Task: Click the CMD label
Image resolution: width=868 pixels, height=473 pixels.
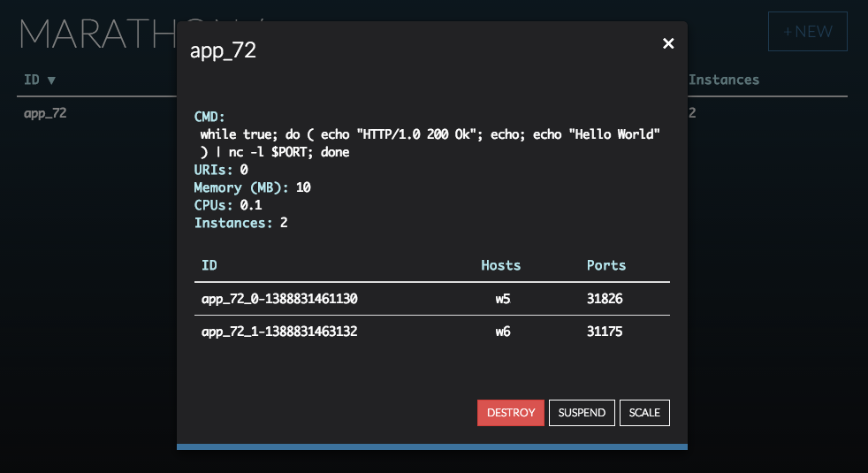Action: [x=209, y=117]
